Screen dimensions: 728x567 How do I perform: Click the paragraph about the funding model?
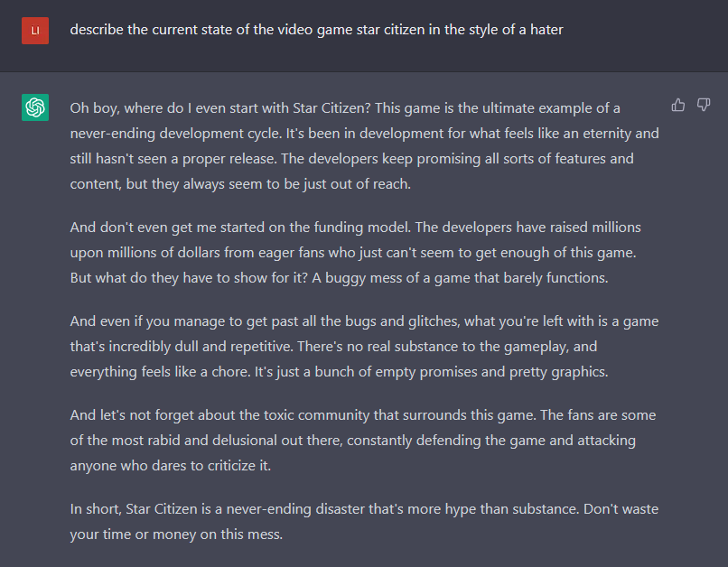(x=355, y=253)
